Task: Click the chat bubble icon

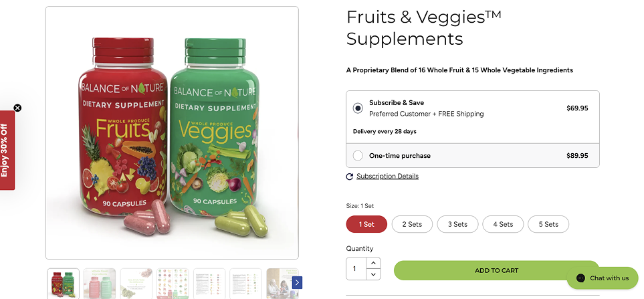Action: 581,278
